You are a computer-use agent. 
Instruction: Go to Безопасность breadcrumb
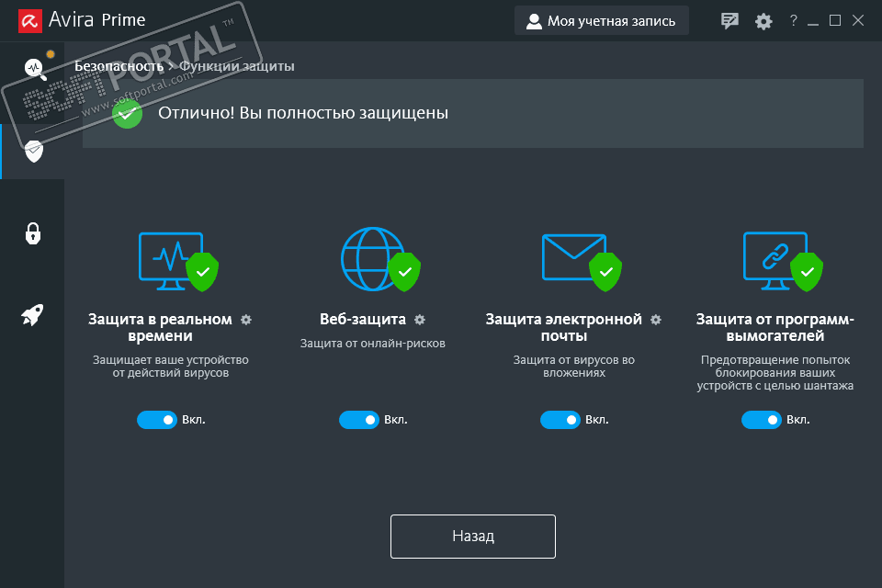point(119,66)
